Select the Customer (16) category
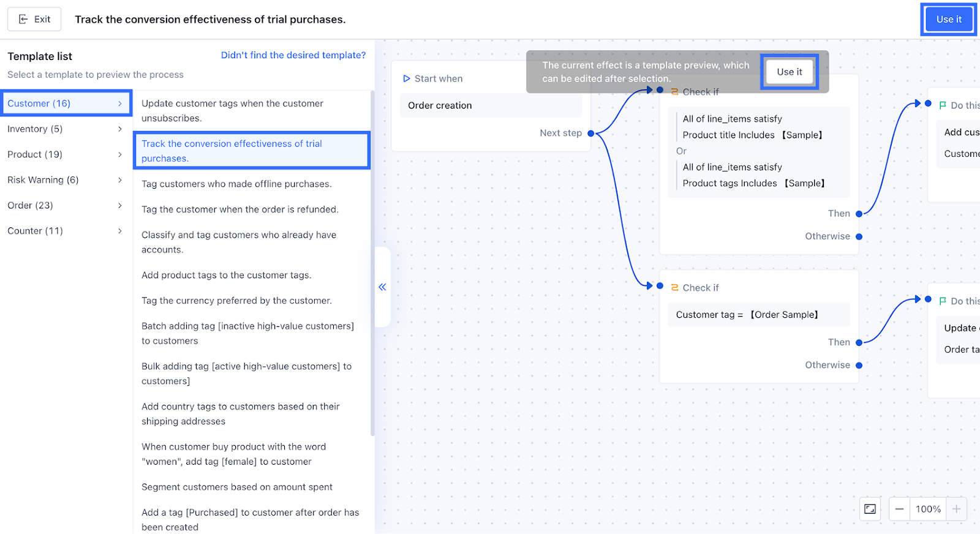Viewport: 980px width, 534px height. tap(66, 103)
